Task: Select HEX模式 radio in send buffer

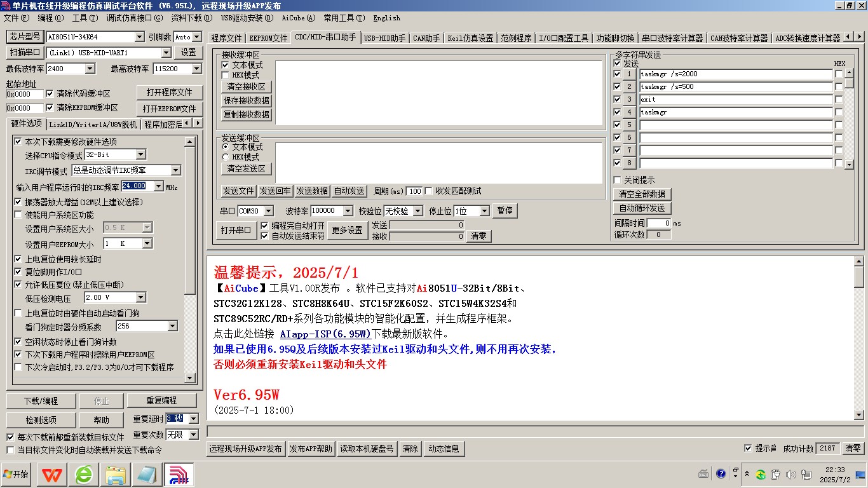Action: click(x=225, y=157)
